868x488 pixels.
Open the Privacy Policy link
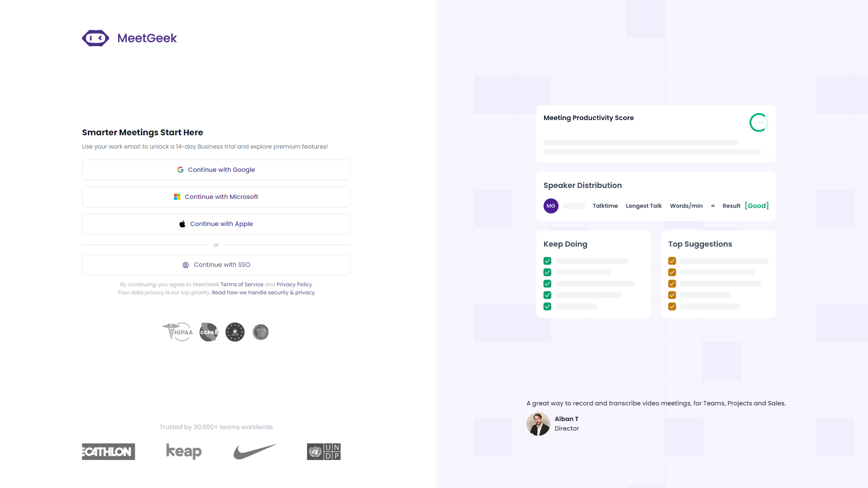coord(294,284)
